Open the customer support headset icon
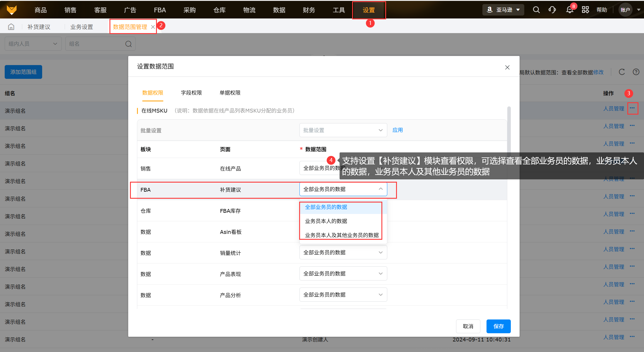The width and height of the screenshot is (644, 352). [x=552, y=10]
